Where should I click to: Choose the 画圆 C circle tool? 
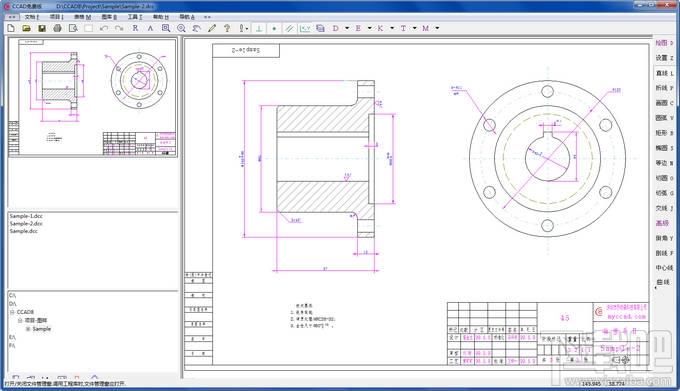664,103
